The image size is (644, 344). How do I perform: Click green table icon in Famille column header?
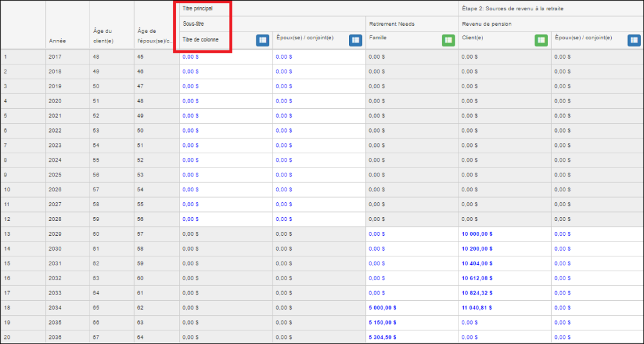click(x=448, y=41)
